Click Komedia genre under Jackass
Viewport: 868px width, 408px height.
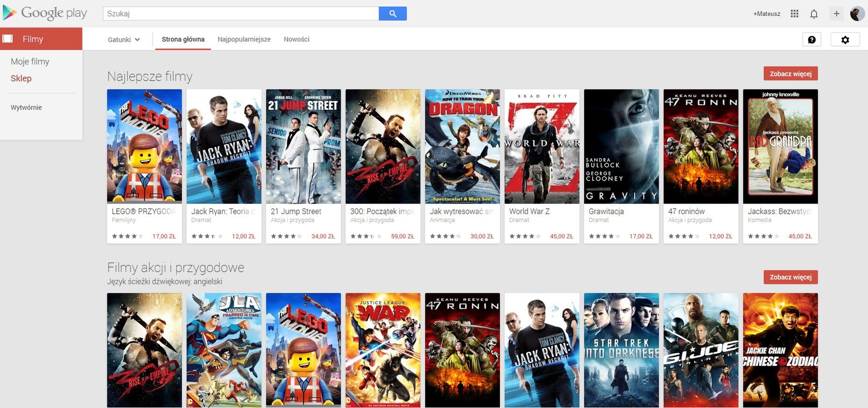point(759,220)
